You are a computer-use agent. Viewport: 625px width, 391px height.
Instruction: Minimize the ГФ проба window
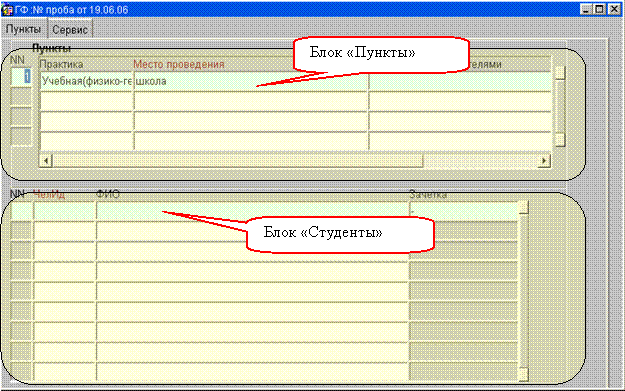585,9
